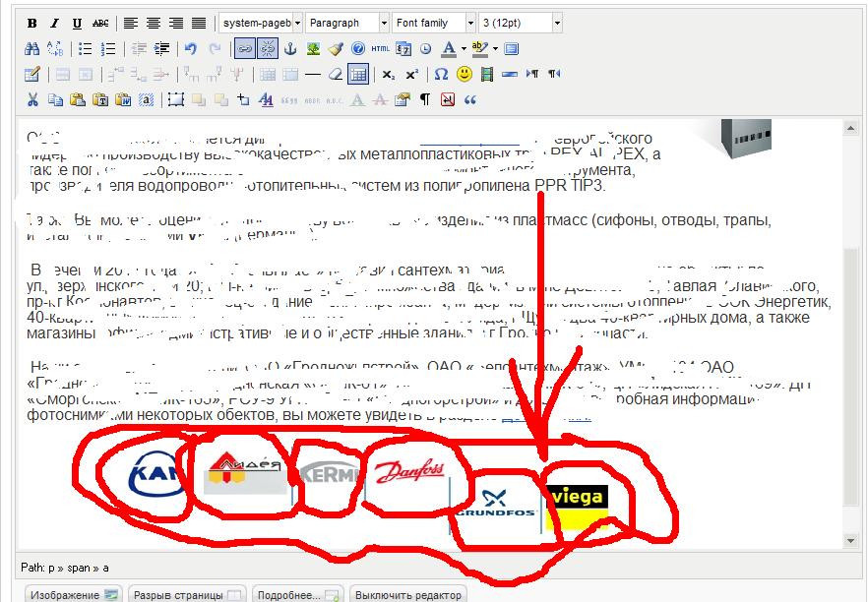
Task: Insert an emoticon smiley
Action: (464, 74)
